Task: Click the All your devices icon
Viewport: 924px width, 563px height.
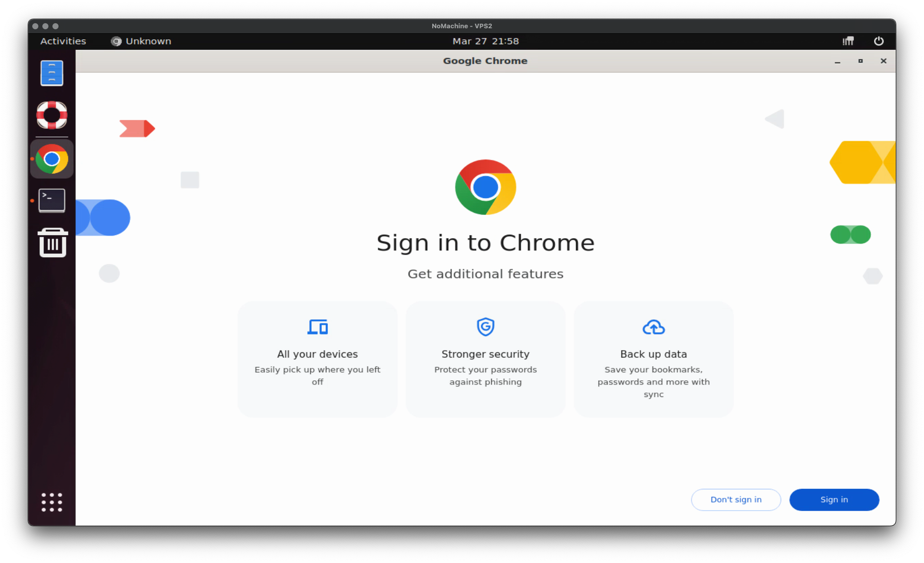Action: pyautogui.click(x=318, y=327)
